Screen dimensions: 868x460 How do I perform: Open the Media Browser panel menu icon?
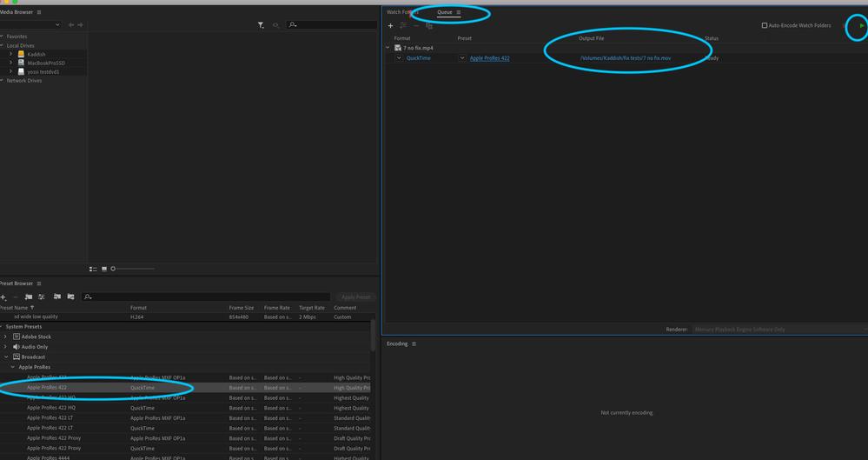39,12
